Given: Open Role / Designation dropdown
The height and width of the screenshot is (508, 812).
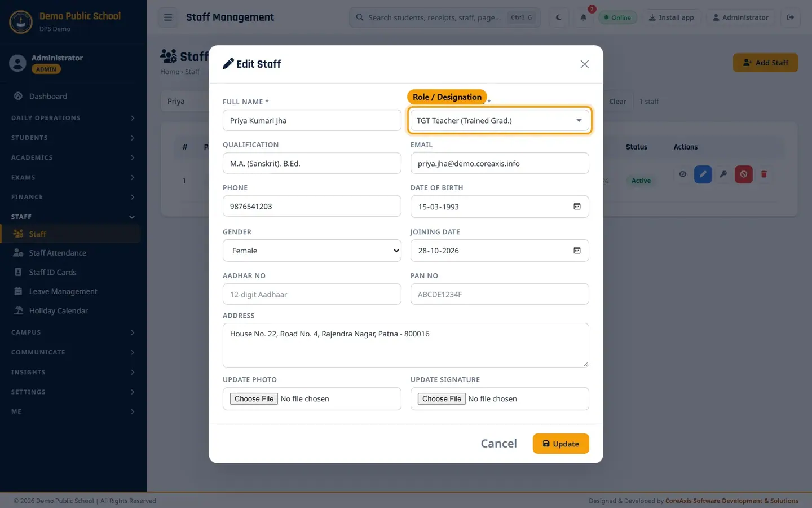Looking at the screenshot, I should click(x=500, y=120).
